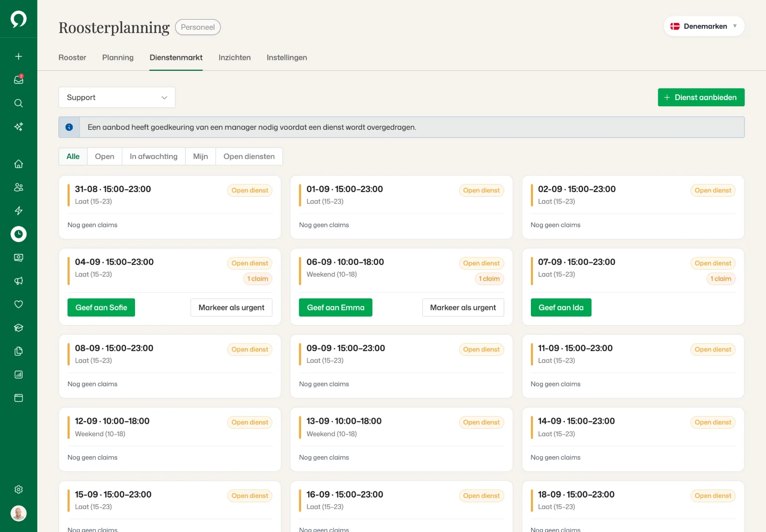Switch to the Rooster tab
The image size is (766, 532).
click(72, 57)
